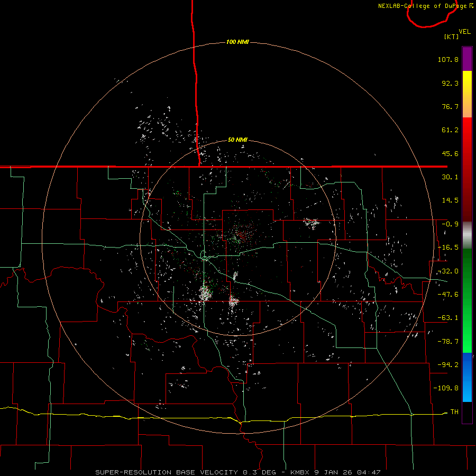476x476 pixels.
Task: Click the NEXLAB-College of DuPage credit text
Action: coord(425,6)
